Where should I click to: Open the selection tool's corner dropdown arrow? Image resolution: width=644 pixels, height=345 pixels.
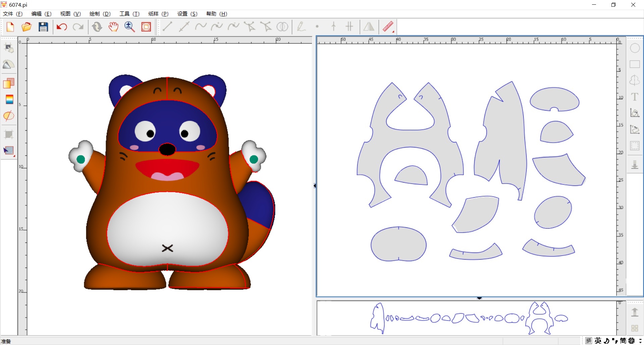[x=14, y=156]
